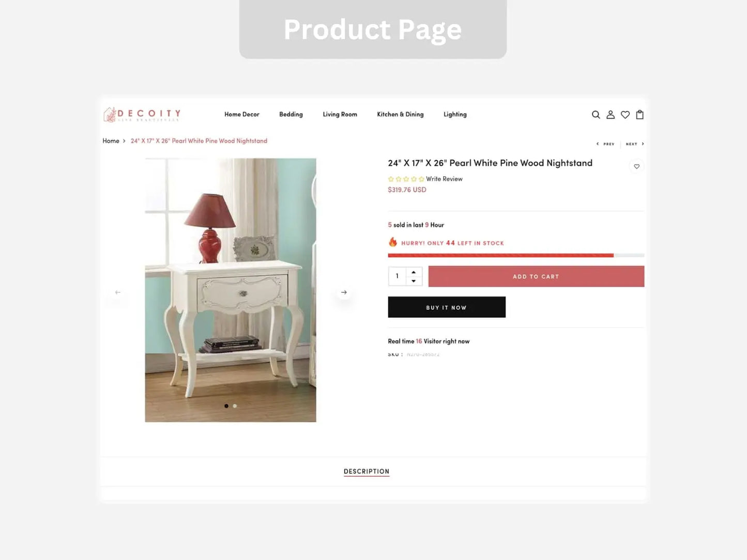Click the Decoity logo
Viewport: 747px width, 560px height.
pyautogui.click(x=142, y=114)
